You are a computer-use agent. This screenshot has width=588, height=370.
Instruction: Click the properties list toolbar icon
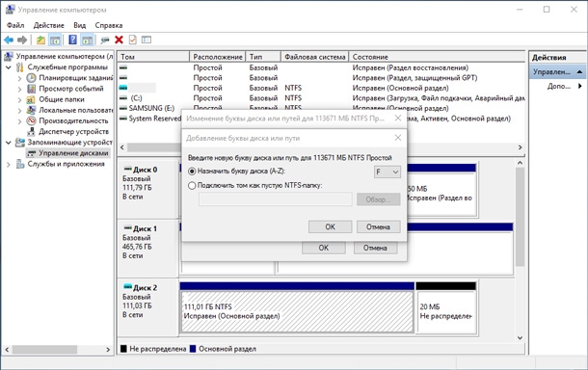147,40
